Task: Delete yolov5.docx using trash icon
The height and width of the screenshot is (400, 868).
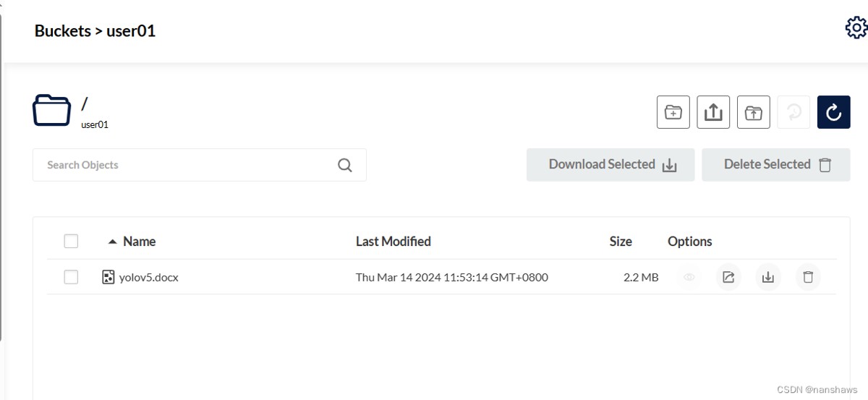Action: 808,277
